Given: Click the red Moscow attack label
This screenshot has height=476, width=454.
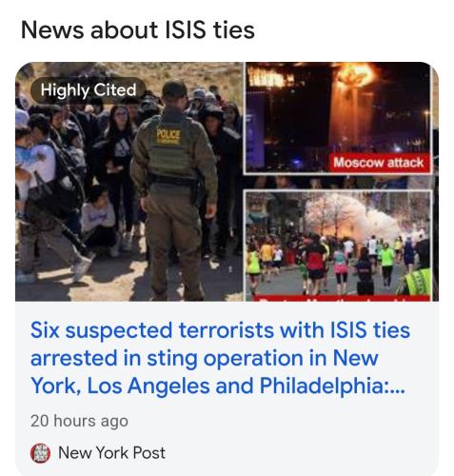Looking at the screenshot, I should click(x=379, y=163).
